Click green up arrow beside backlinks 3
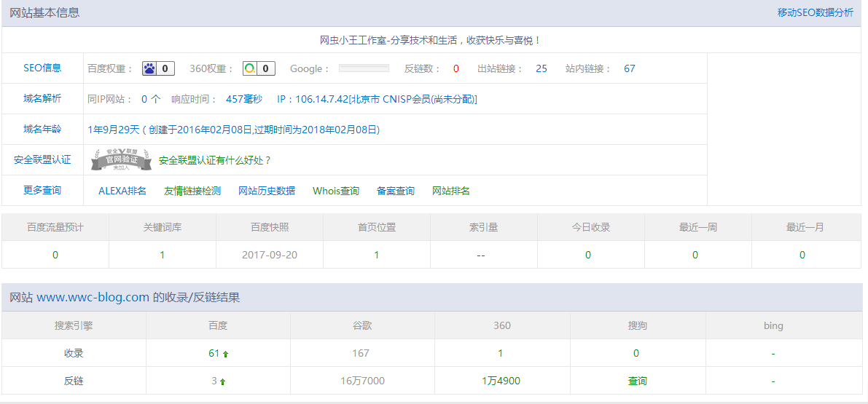This screenshot has height=404, width=868. [x=223, y=381]
